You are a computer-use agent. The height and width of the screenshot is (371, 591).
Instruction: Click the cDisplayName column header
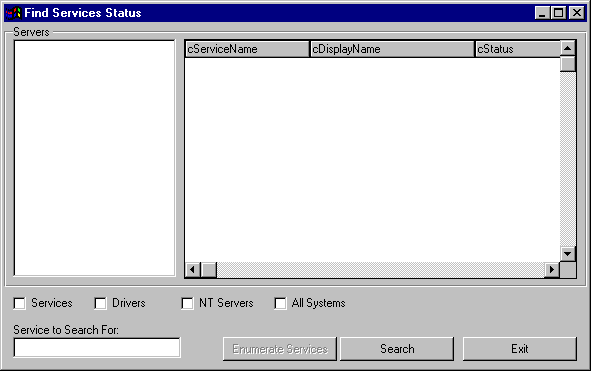392,49
